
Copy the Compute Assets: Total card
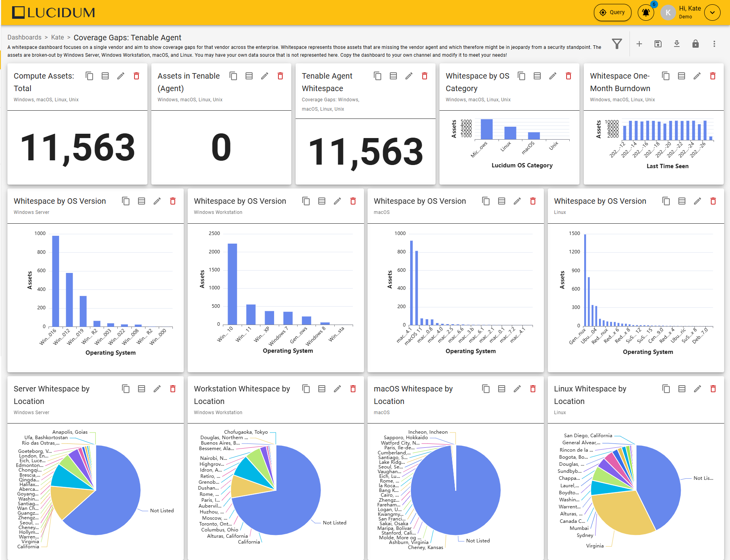(x=90, y=76)
